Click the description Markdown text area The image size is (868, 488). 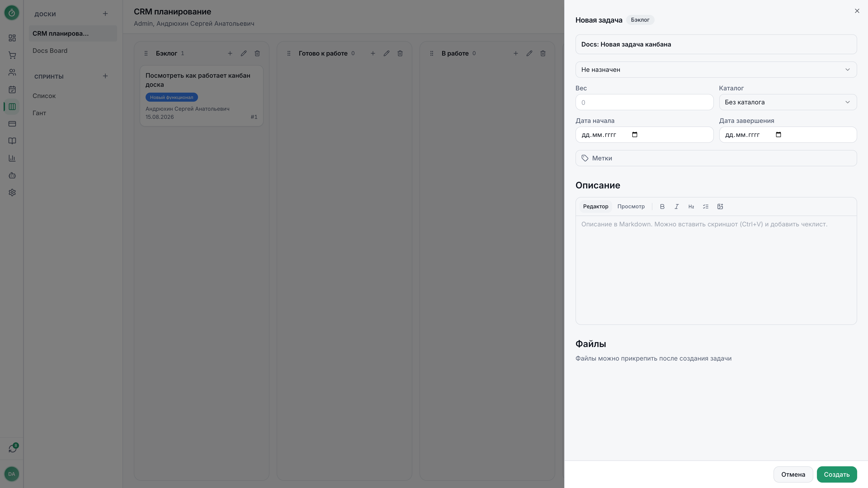(716, 270)
